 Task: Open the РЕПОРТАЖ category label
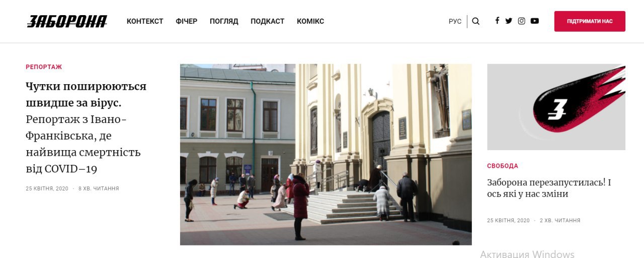click(x=44, y=67)
